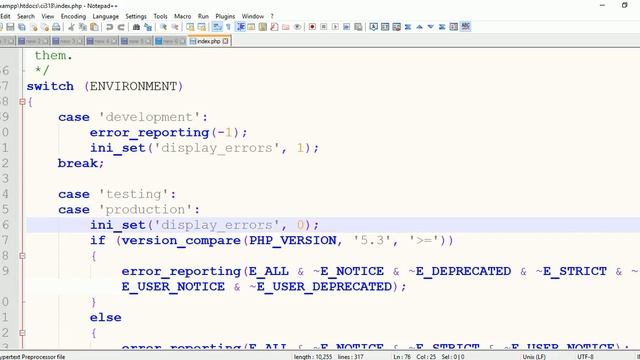The height and width of the screenshot is (360, 640).
Task: Open the ? help menu
Action: click(272, 16)
